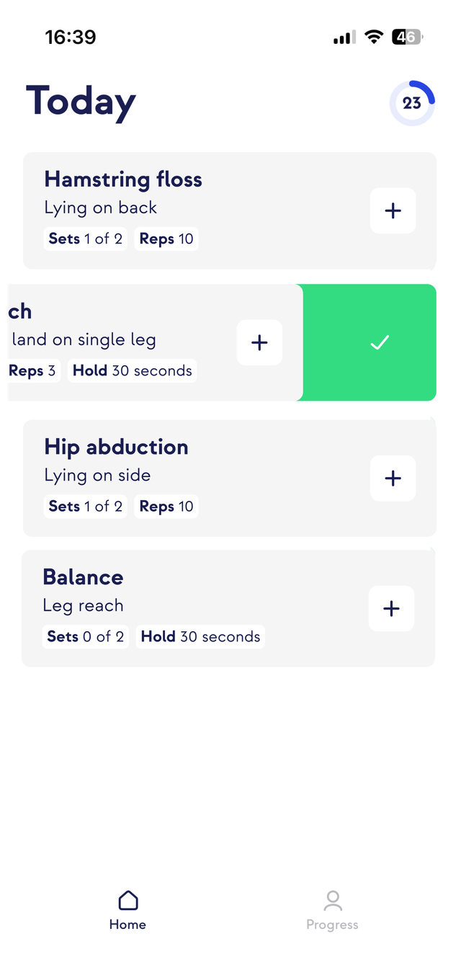Tap the Progress person icon

(332, 900)
